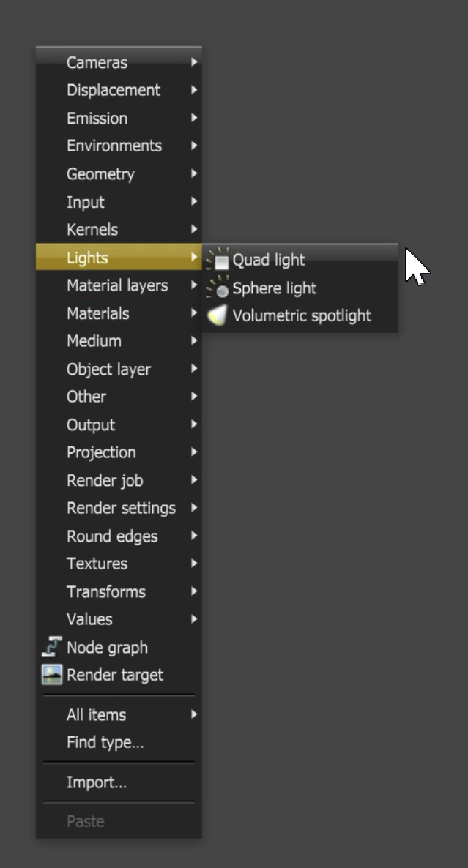
Task: Open the Render settings submenu
Action: click(x=121, y=508)
